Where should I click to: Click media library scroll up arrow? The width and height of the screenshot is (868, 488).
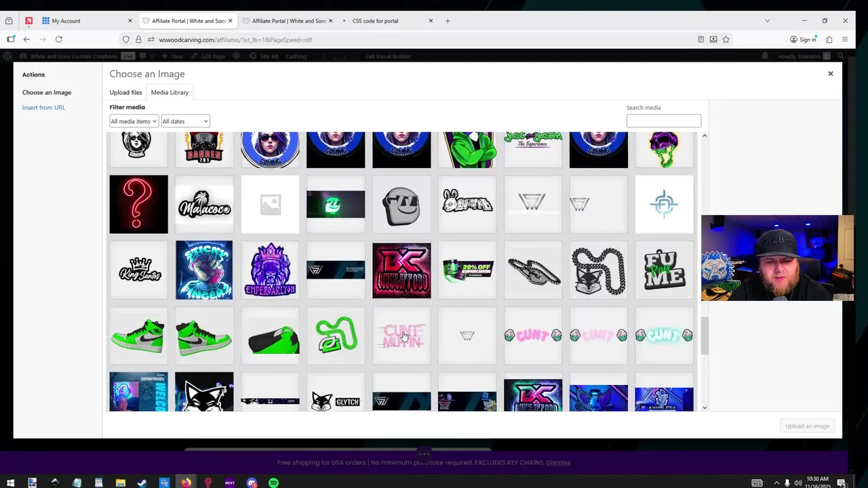point(705,136)
